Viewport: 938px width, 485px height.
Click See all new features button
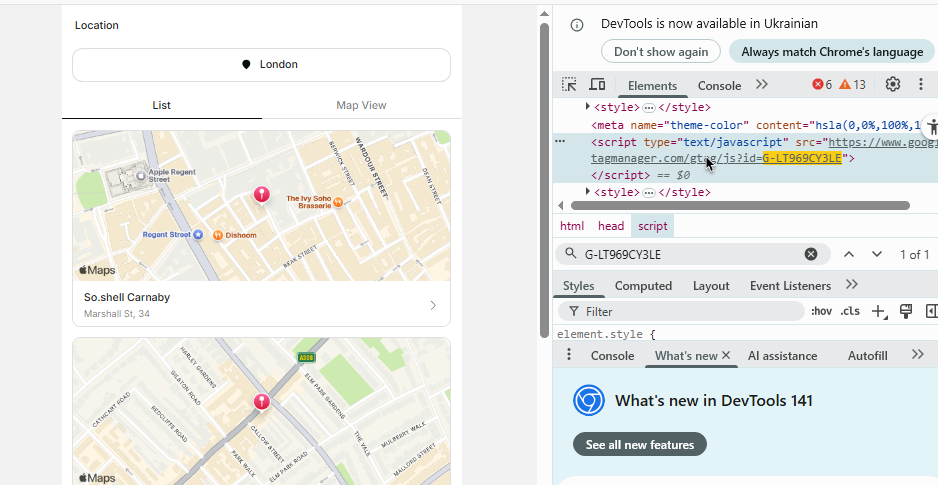[x=640, y=444]
